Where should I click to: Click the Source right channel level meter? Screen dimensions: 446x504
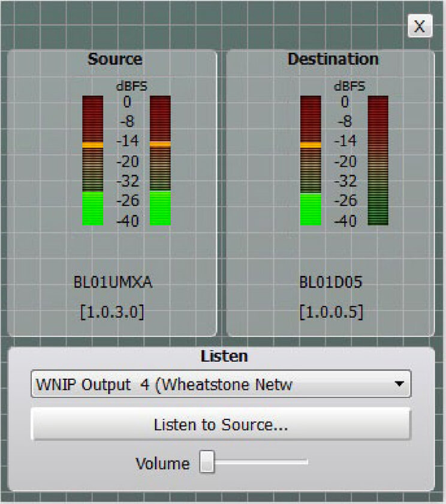click(x=160, y=160)
